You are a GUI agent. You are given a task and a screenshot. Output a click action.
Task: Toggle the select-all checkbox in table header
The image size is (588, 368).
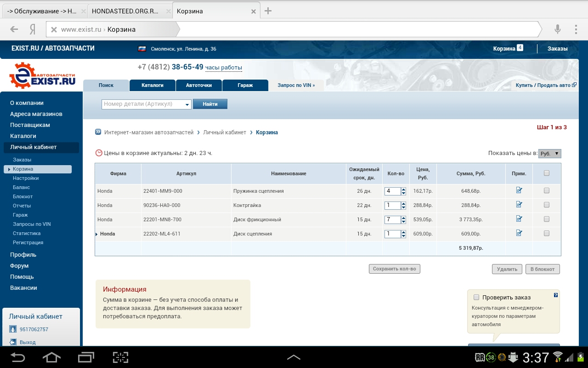547,173
